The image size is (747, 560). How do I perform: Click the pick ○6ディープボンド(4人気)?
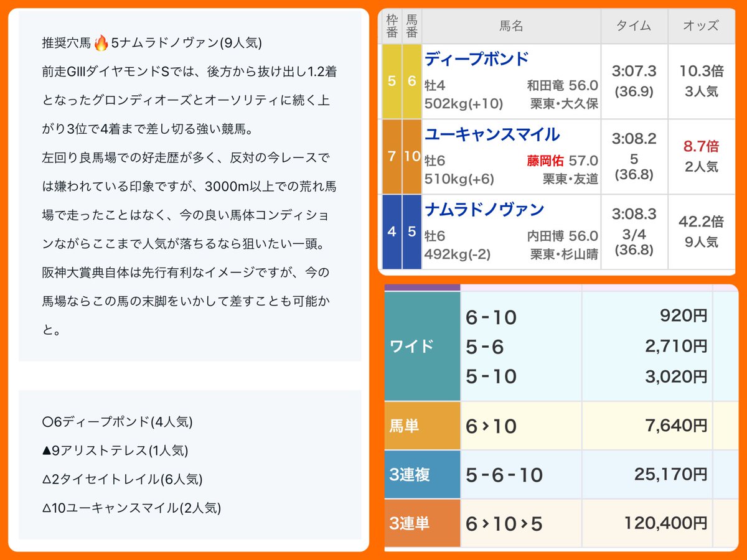tap(117, 422)
